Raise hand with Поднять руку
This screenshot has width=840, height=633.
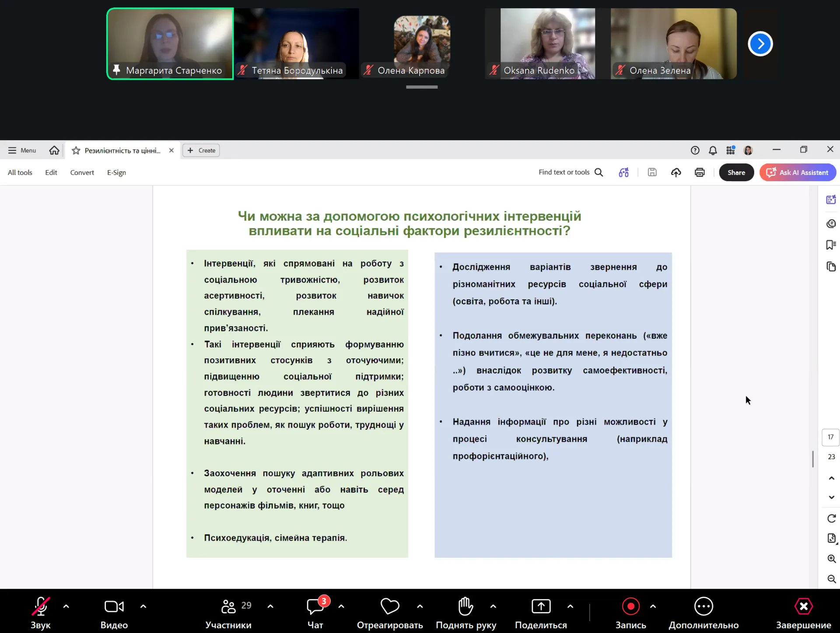pyautogui.click(x=465, y=613)
